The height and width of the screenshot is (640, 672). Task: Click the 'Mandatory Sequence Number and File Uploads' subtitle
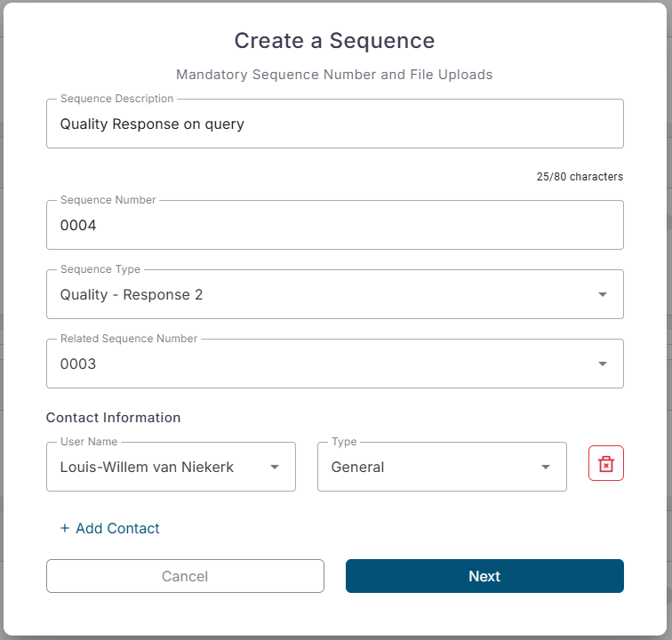click(x=334, y=75)
